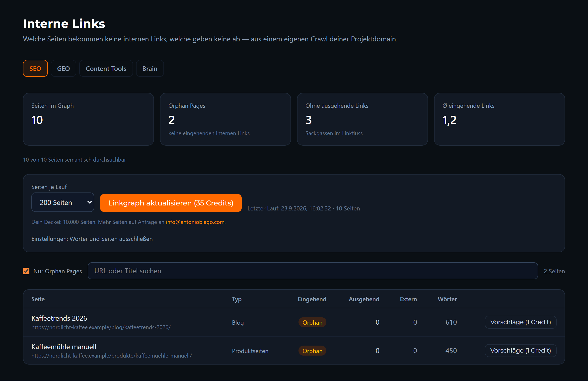Screen dimensions: 588x381
Task: Click the Letzter Lauf timestamp text
Action: tap(304, 208)
